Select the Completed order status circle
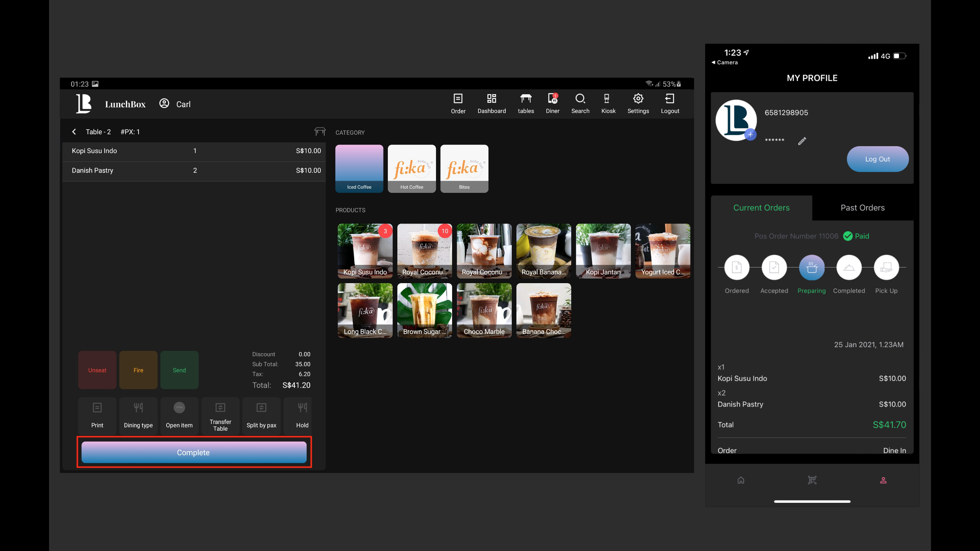Viewport: 980px width, 551px height. click(849, 267)
